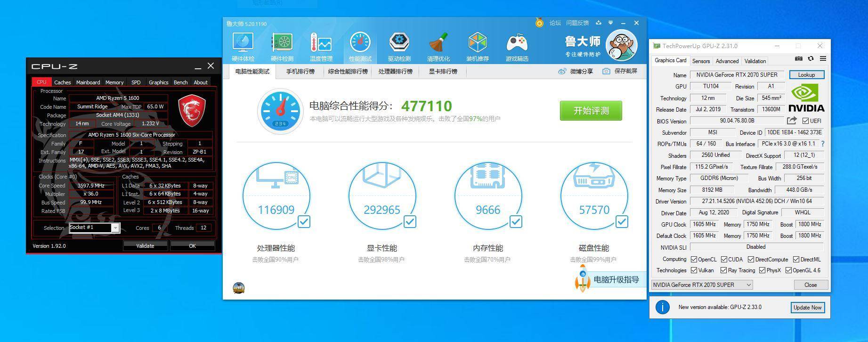The width and height of the screenshot is (868, 342).
Task: Open the Bench tab in CPU-Z
Action: [181, 82]
